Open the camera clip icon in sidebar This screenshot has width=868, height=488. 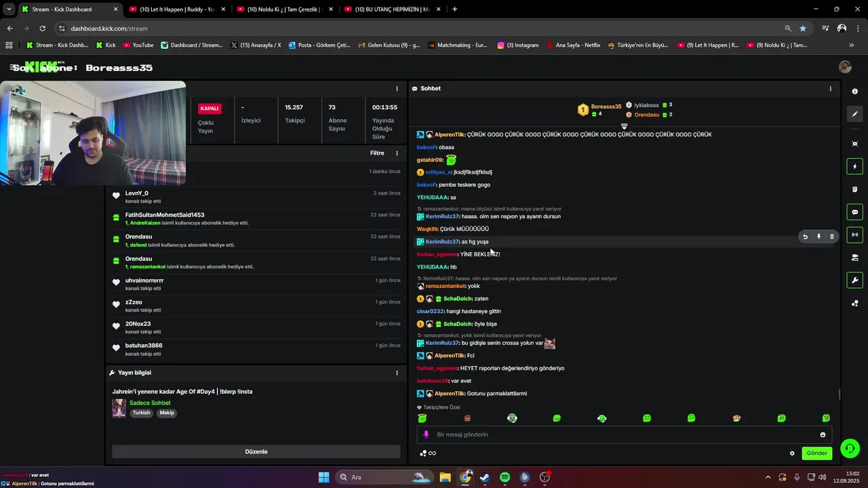click(x=854, y=258)
